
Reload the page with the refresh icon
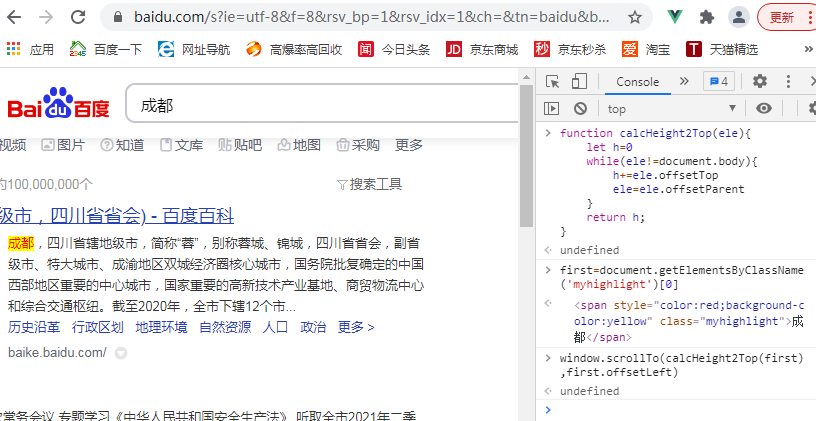click(x=78, y=17)
